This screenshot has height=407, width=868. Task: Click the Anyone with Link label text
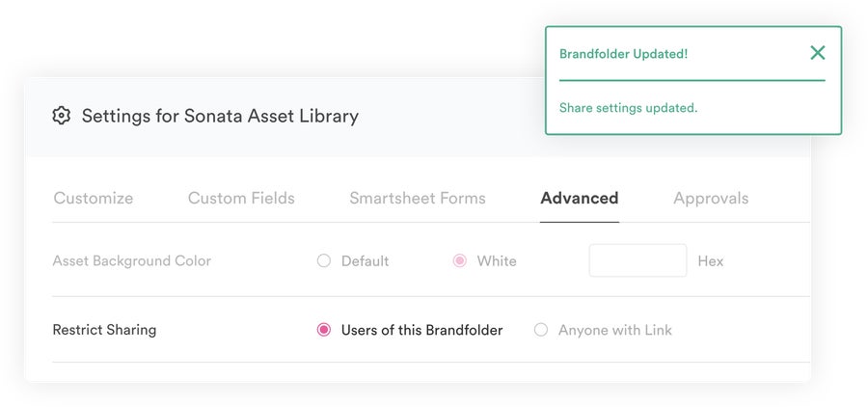coord(615,331)
